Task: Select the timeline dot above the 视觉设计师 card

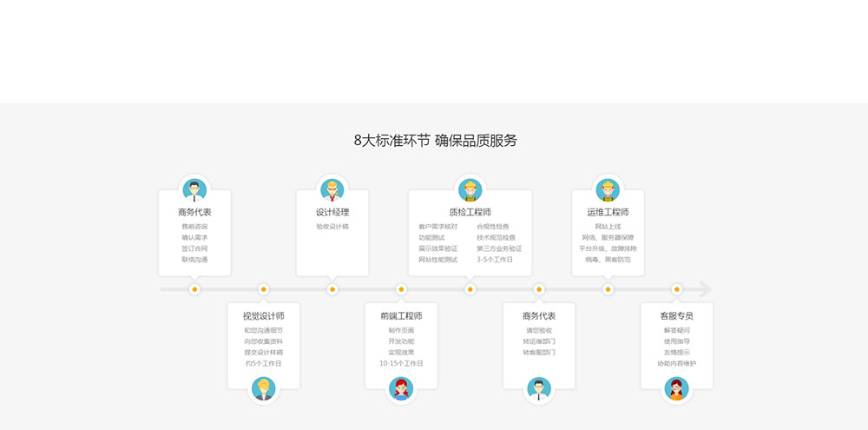Action: pyautogui.click(x=264, y=289)
